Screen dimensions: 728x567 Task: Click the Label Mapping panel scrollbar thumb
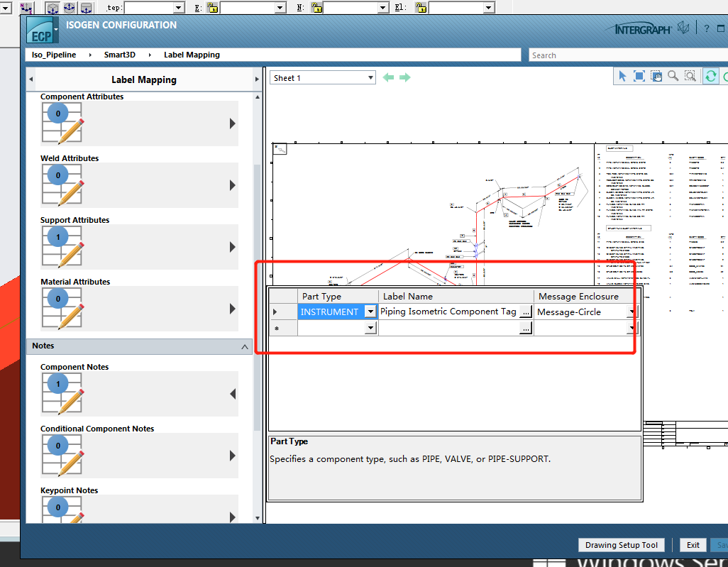(x=258, y=297)
